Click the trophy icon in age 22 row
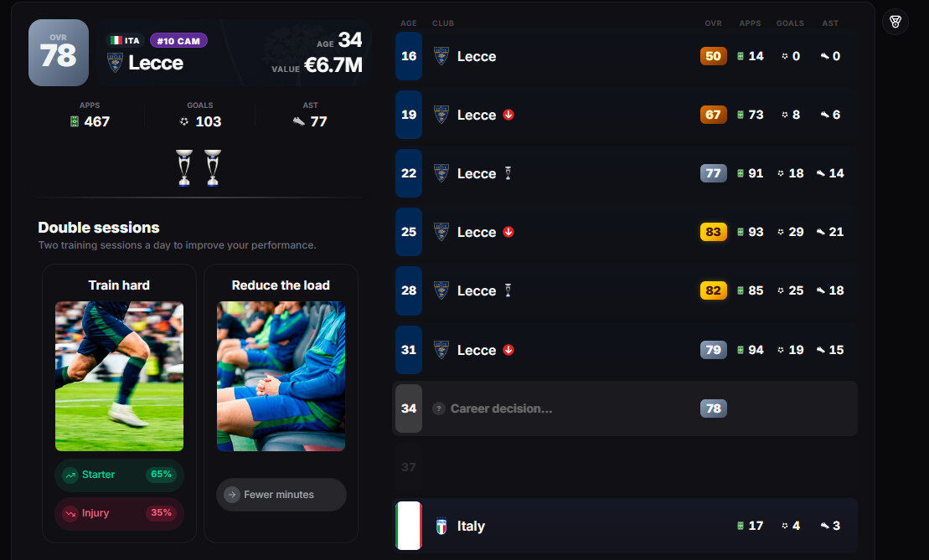This screenshot has width=929, height=560. click(x=508, y=172)
